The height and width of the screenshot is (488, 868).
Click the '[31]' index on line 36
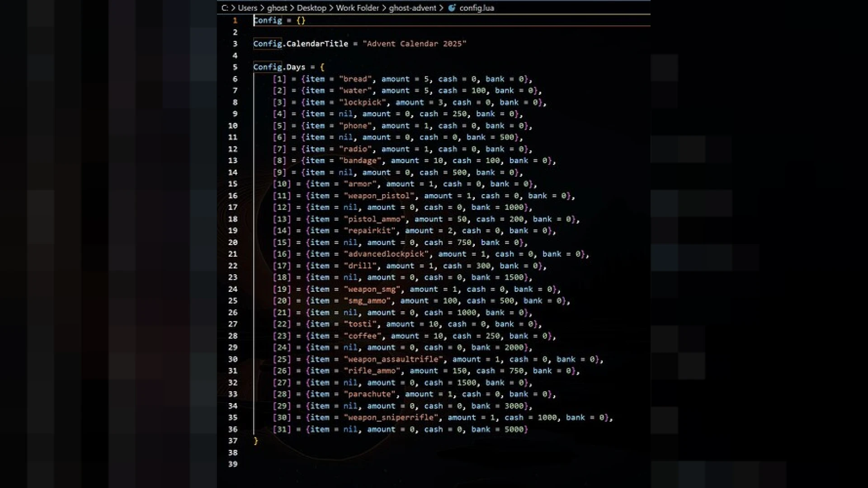[282, 429]
